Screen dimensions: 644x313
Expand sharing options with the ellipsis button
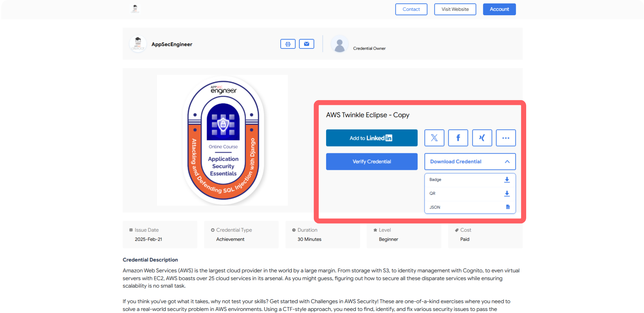coord(506,138)
